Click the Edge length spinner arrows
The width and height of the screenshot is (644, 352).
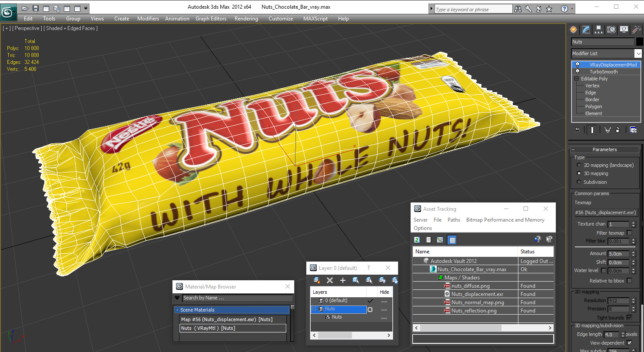(x=623, y=335)
